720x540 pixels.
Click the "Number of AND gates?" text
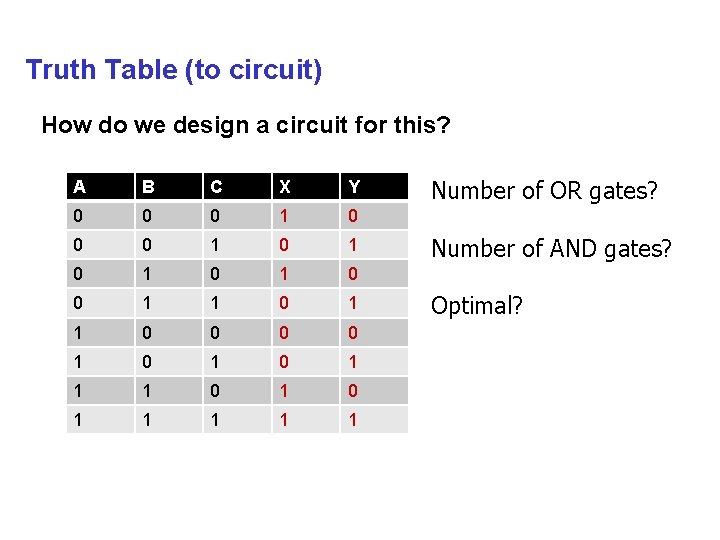(x=551, y=247)
